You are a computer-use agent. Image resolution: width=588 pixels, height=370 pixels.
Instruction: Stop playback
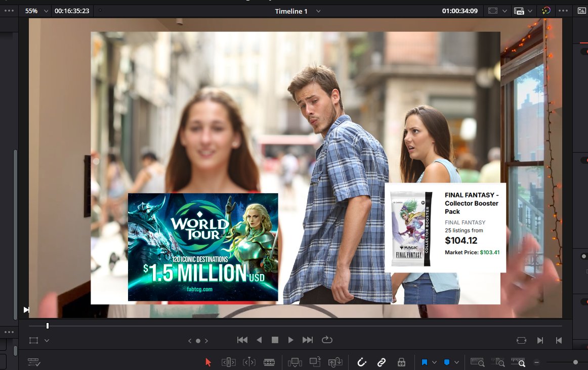(275, 340)
